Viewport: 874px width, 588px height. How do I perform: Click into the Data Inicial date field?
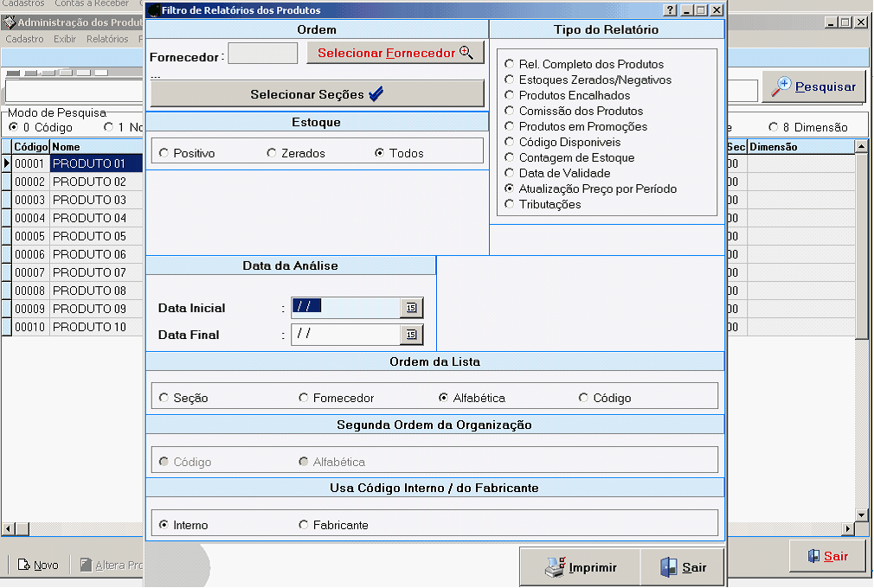pos(344,308)
